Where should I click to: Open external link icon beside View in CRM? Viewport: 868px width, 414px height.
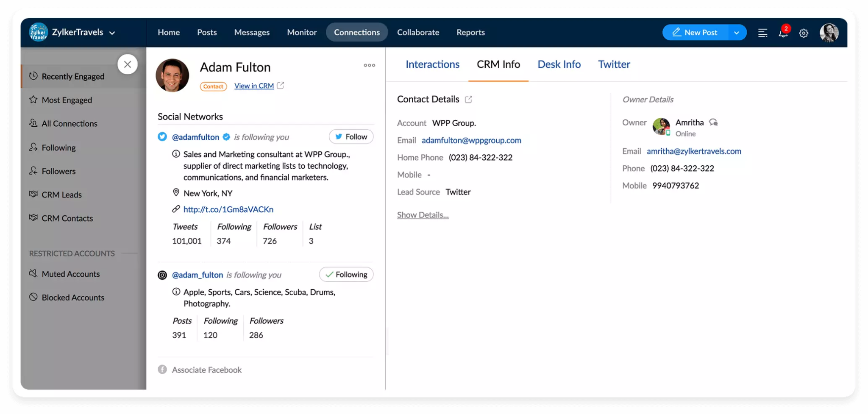tap(280, 86)
